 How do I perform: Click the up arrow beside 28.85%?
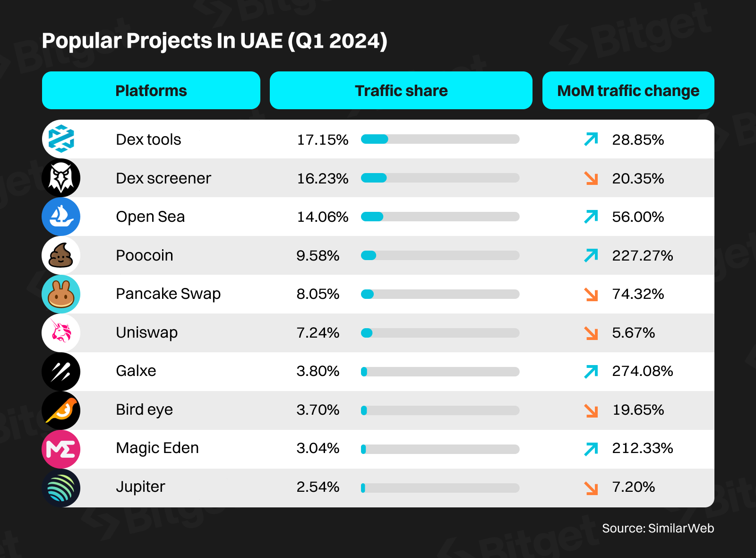591,139
